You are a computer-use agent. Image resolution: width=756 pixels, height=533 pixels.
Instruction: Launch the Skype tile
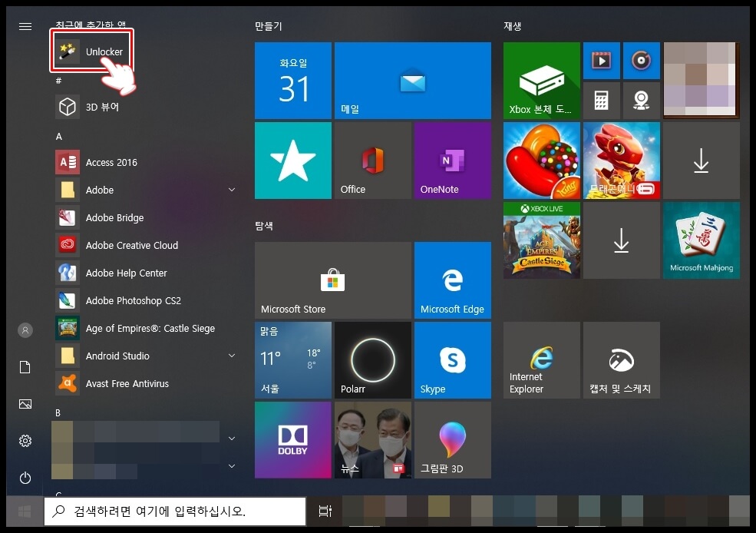coord(453,360)
